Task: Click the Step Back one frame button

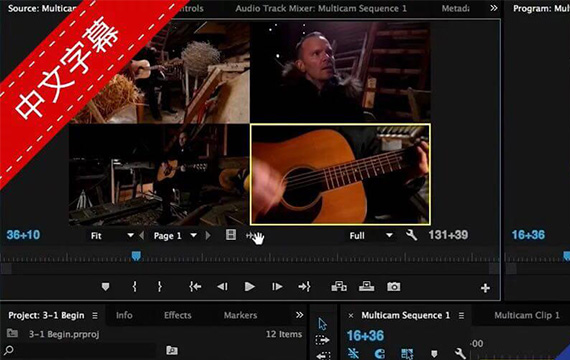Action: coord(222,287)
